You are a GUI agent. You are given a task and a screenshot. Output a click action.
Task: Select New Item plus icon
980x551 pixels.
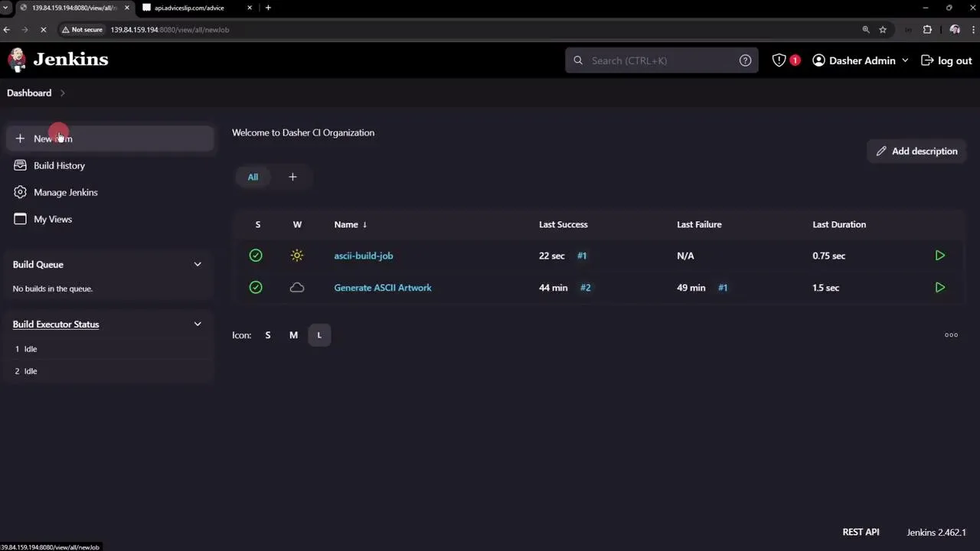pos(20,139)
